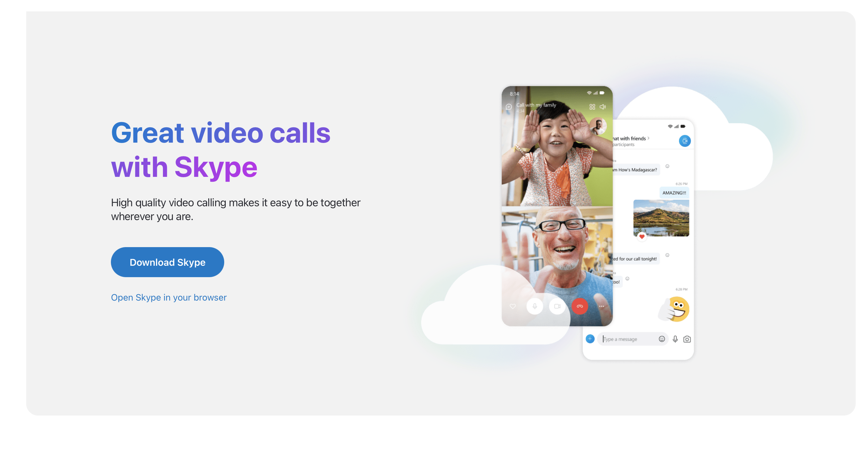This screenshot has width=868, height=454.
Task: Tap the microphone icon beside message box
Action: coord(675,339)
